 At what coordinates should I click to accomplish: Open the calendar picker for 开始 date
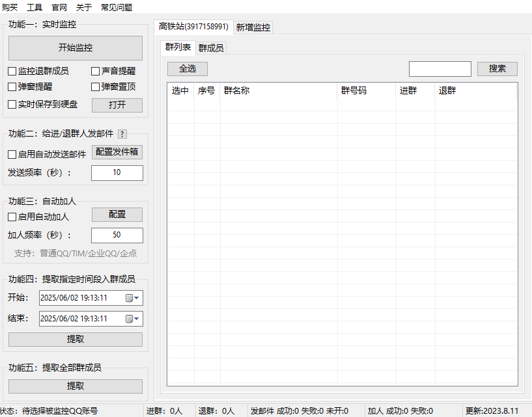(129, 298)
